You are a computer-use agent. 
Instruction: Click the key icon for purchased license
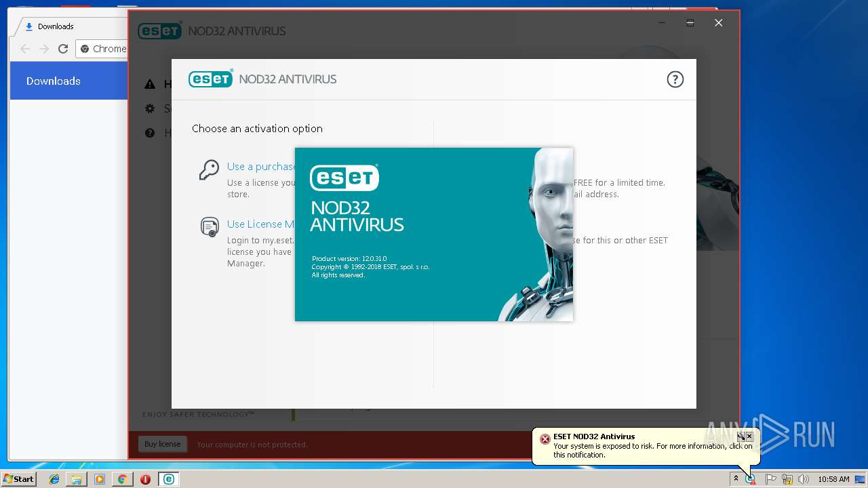(209, 169)
